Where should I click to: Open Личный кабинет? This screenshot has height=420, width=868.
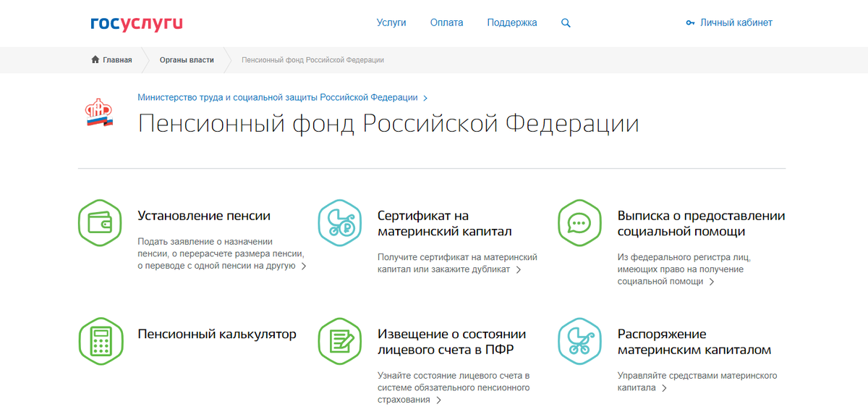(736, 22)
